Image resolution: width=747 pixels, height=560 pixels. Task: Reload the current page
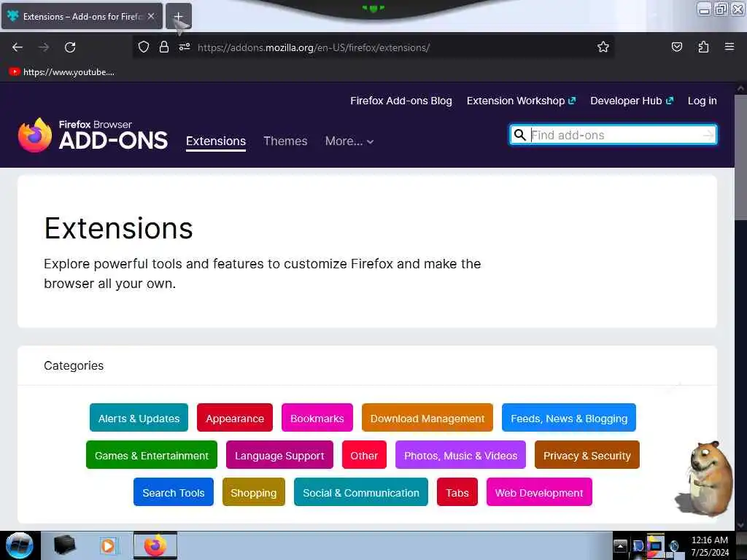click(x=70, y=47)
